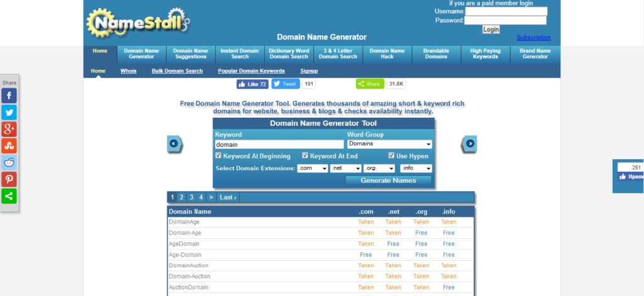Open Brand Name Generator tab
Screen dimensions: 644x296
535,54
